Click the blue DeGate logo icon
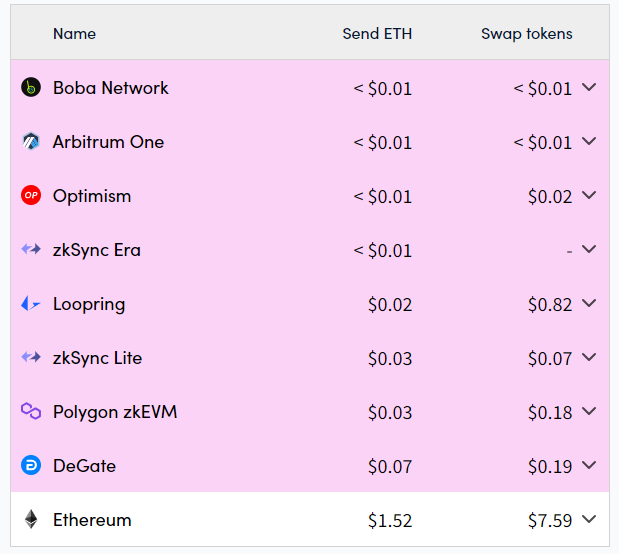This screenshot has width=619, height=554. click(31, 465)
